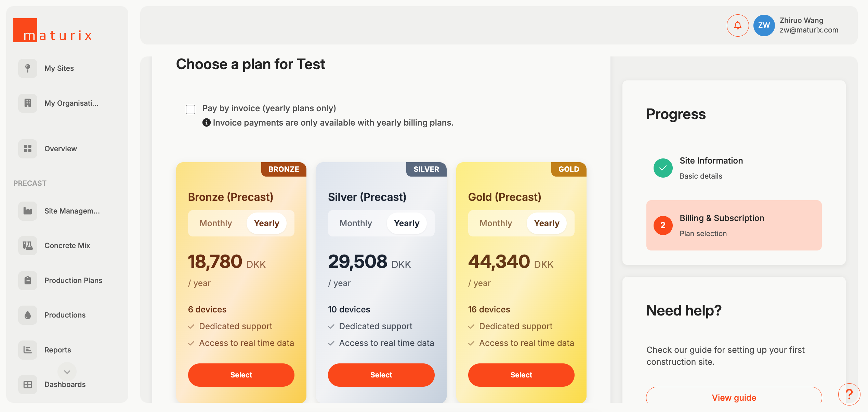Click the ZW user avatar
The image size is (868, 412).
[764, 25]
